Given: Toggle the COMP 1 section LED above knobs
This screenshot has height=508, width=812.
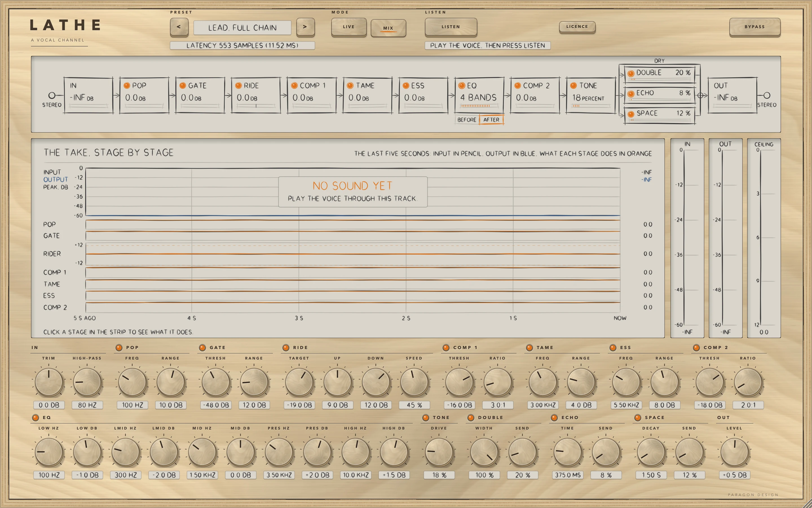Looking at the screenshot, I should coord(446,348).
